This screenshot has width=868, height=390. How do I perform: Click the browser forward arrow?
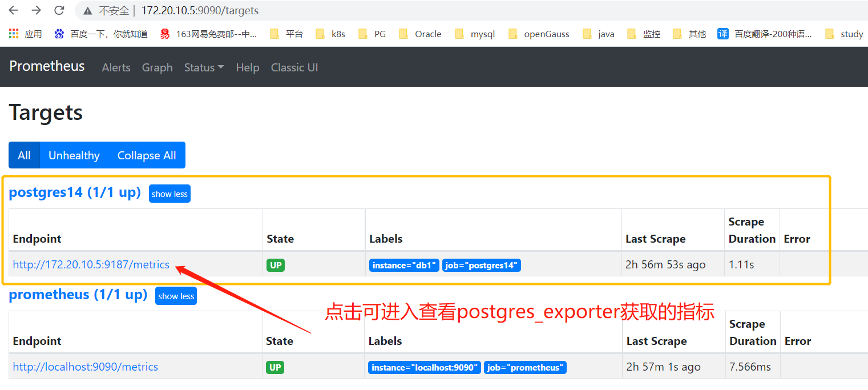[36, 10]
